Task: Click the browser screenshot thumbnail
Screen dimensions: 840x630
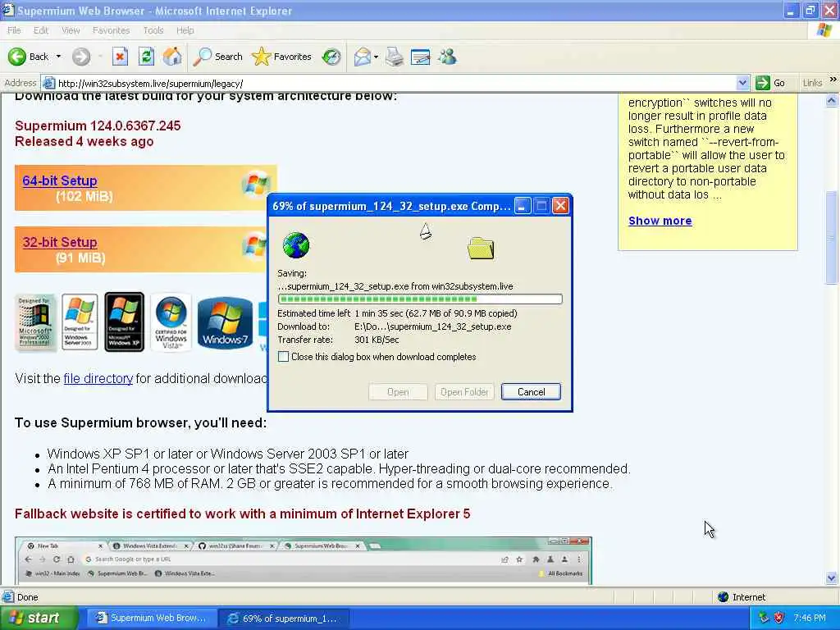Action: coord(304,560)
